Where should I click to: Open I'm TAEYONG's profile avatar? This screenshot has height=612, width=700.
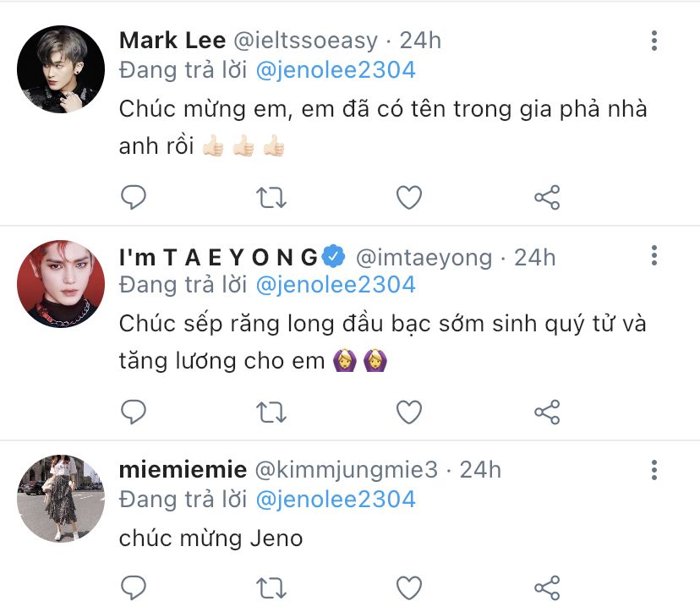[x=61, y=284]
